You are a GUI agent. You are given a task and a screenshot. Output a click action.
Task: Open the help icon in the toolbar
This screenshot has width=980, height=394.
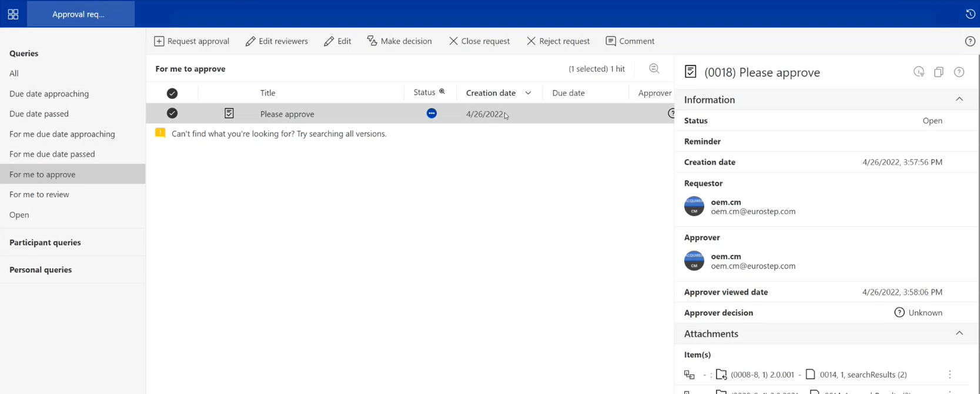[970, 41]
